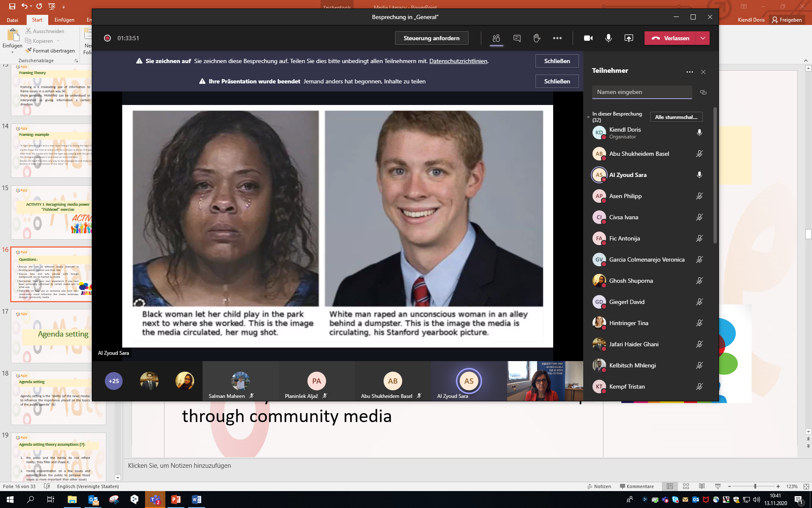This screenshot has height=508, width=812.
Task: Switch to slide sorter view icon
Action: click(x=686, y=486)
